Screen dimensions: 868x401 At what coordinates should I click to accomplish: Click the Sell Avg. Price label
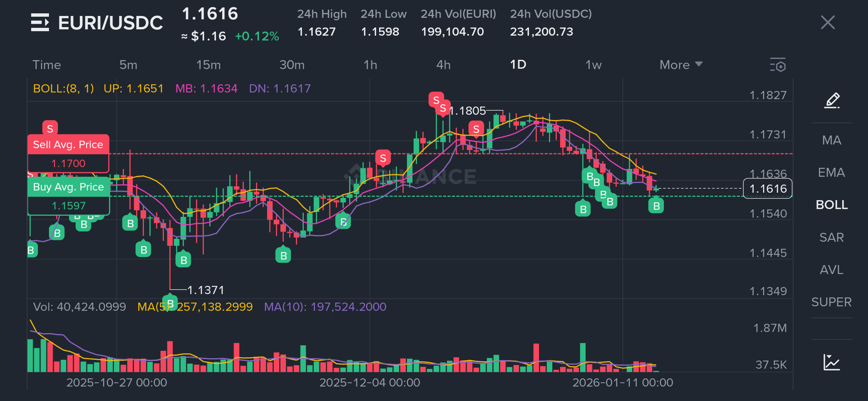(68, 144)
